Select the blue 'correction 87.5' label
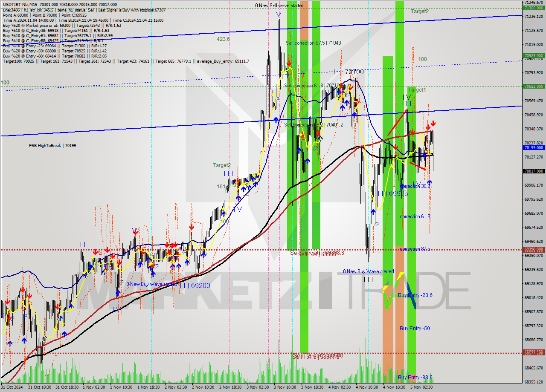The image size is (546, 392). 415,249
